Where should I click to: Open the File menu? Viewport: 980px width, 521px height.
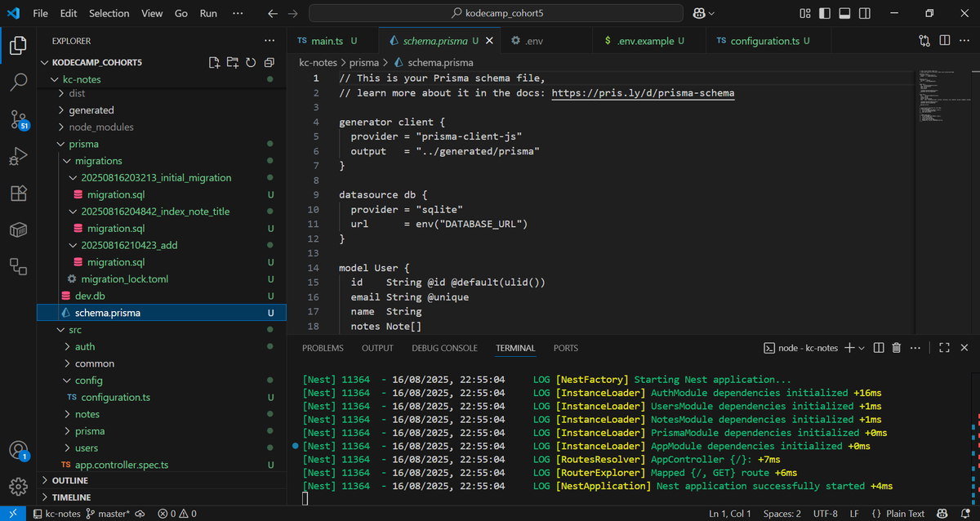coord(40,13)
